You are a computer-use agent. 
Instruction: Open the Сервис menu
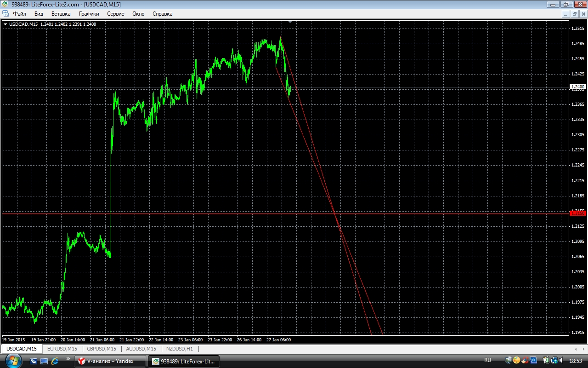click(x=115, y=14)
